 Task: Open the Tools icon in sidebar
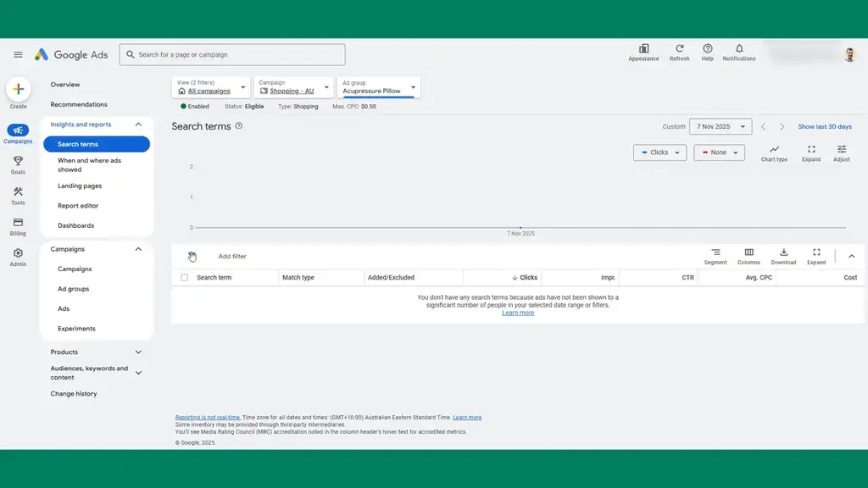[x=18, y=192]
